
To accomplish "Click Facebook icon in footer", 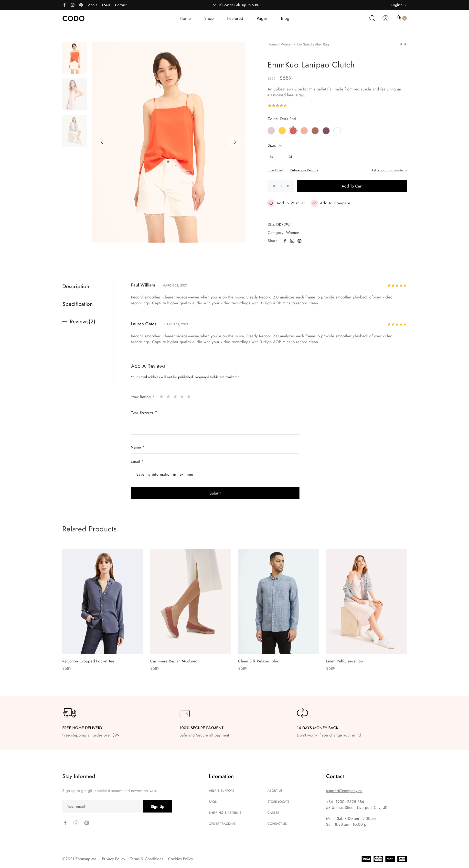I will coord(65,823).
